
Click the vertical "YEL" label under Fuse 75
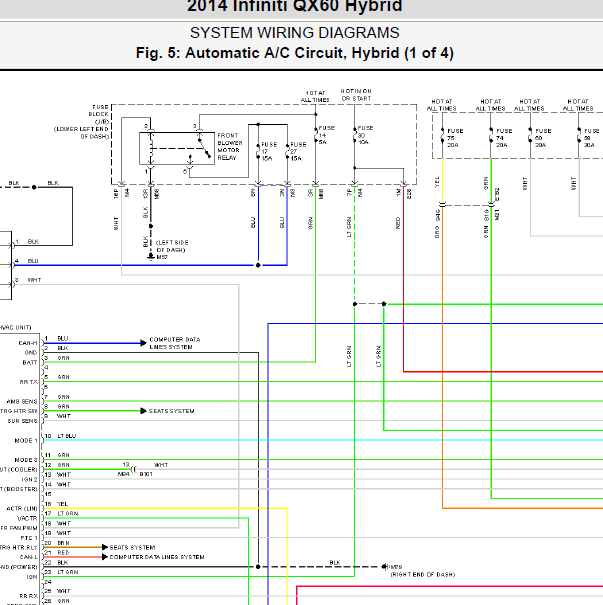click(437, 182)
